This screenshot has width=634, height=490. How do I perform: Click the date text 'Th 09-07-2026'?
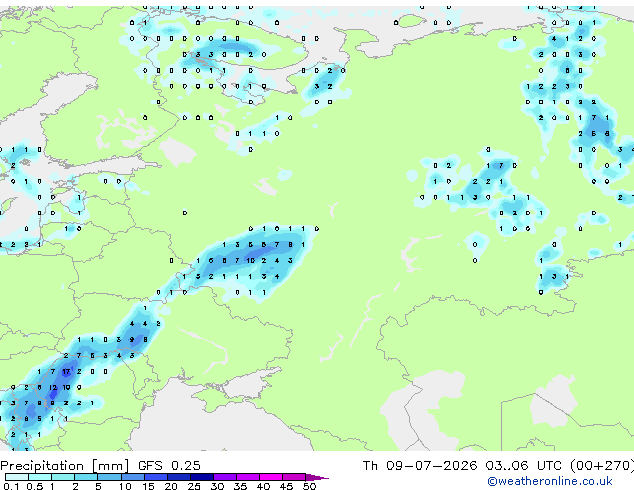tap(420, 466)
